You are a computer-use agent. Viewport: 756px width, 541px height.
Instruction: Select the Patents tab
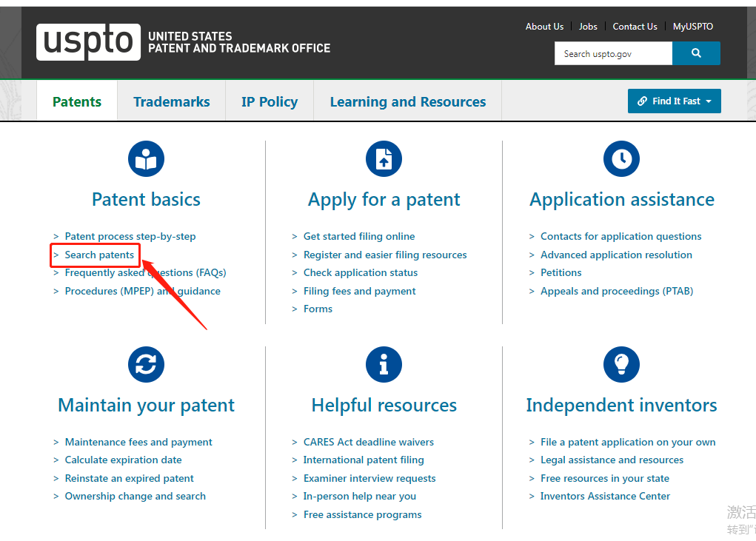point(77,102)
